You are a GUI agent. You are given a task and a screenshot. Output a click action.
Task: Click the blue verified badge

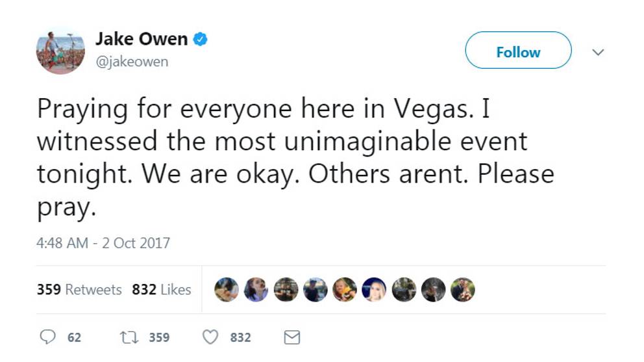coord(201,40)
